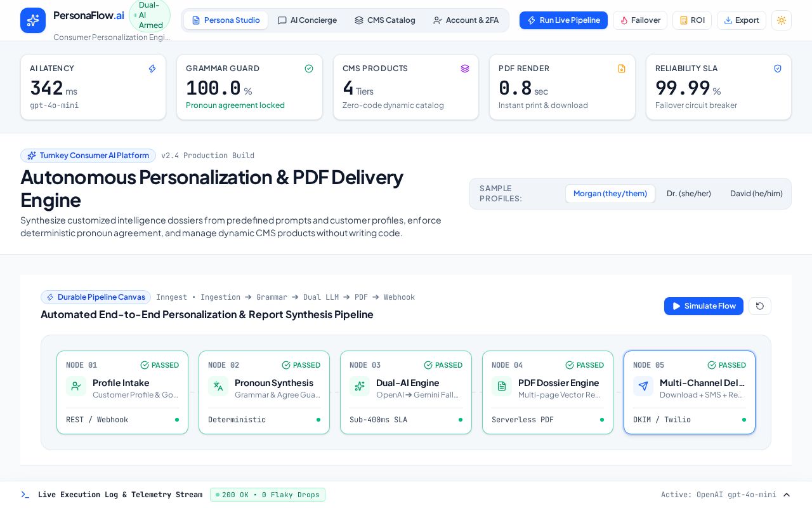This screenshot has height=508, width=812.
Task: Click the Dual-AI Engine node title
Action: tap(408, 383)
